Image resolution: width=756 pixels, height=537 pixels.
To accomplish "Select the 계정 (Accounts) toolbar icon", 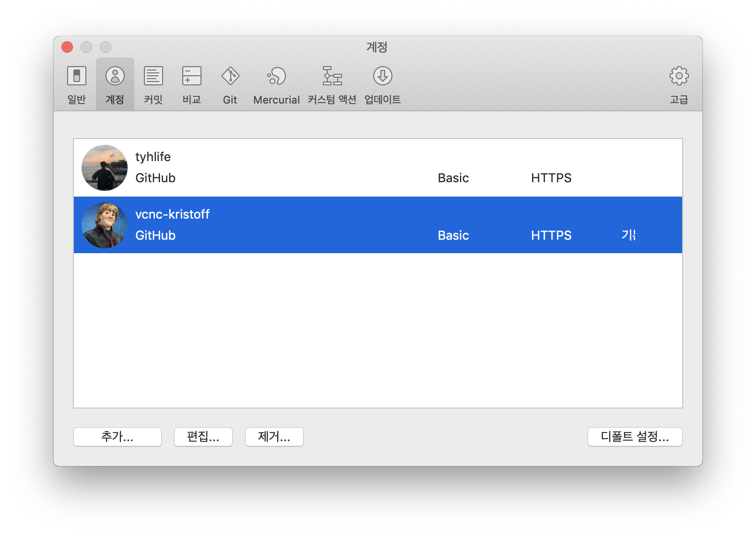I will pyautogui.click(x=115, y=85).
